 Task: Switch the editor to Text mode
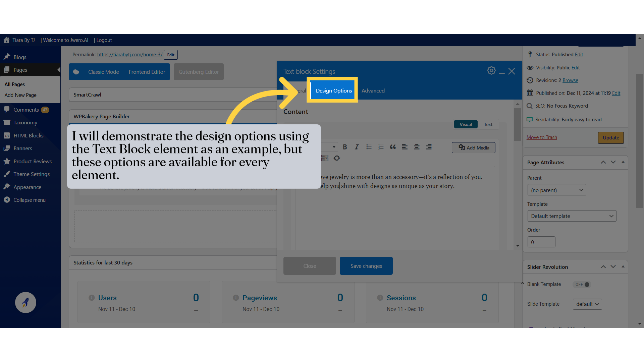(x=488, y=124)
